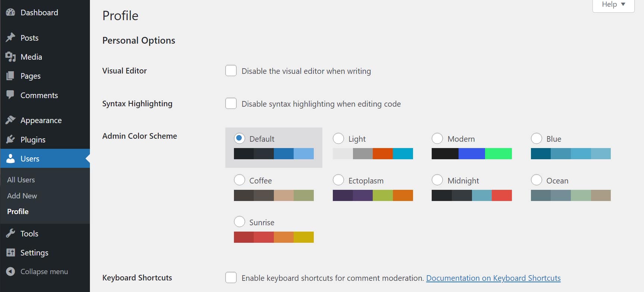This screenshot has height=292, width=644.
Task: Open the All Users submenu item
Action: pyautogui.click(x=21, y=180)
